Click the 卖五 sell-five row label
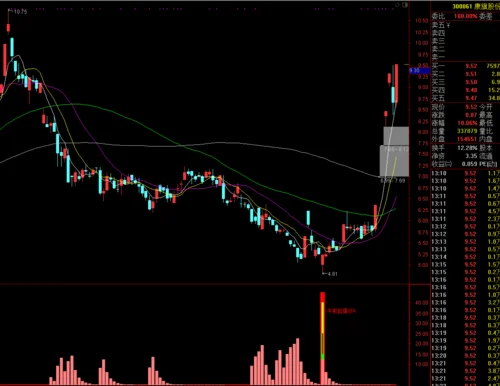Image resolution: width=500 pixels, height=386 pixels. (x=438, y=25)
